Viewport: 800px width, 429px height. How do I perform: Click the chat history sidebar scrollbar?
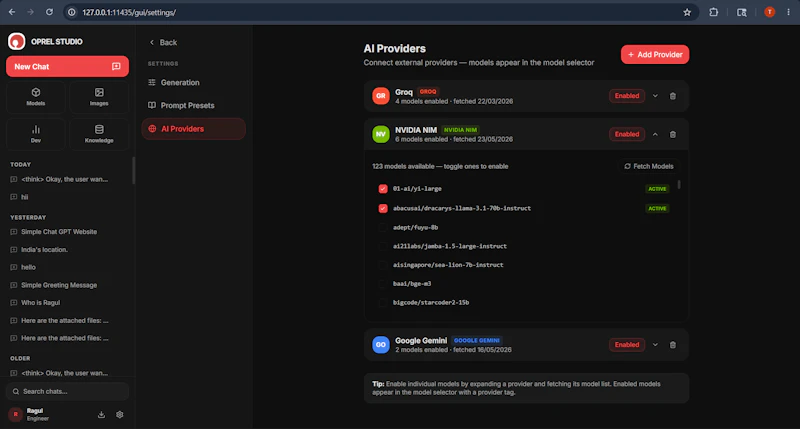(x=134, y=170)
